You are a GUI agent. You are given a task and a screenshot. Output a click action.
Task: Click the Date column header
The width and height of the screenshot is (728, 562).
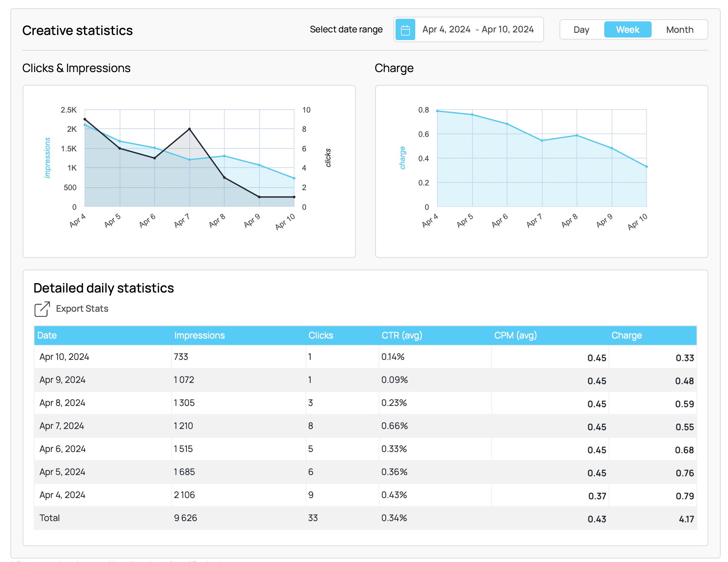47,336
